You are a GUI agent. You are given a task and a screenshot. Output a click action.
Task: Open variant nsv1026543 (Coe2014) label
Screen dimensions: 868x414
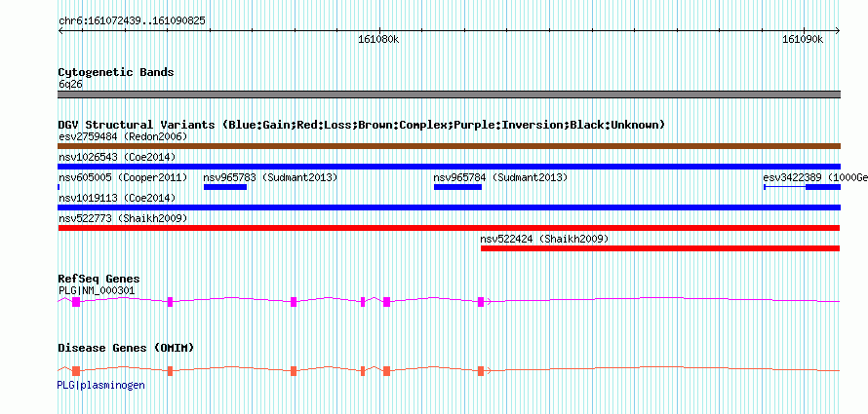(x=117, y=157)
